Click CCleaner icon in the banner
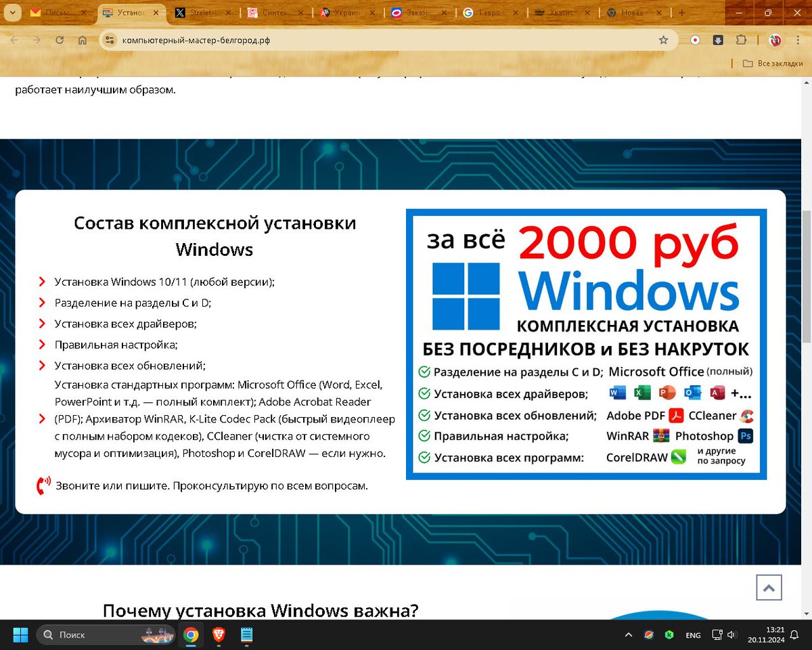 click(746, 415)
